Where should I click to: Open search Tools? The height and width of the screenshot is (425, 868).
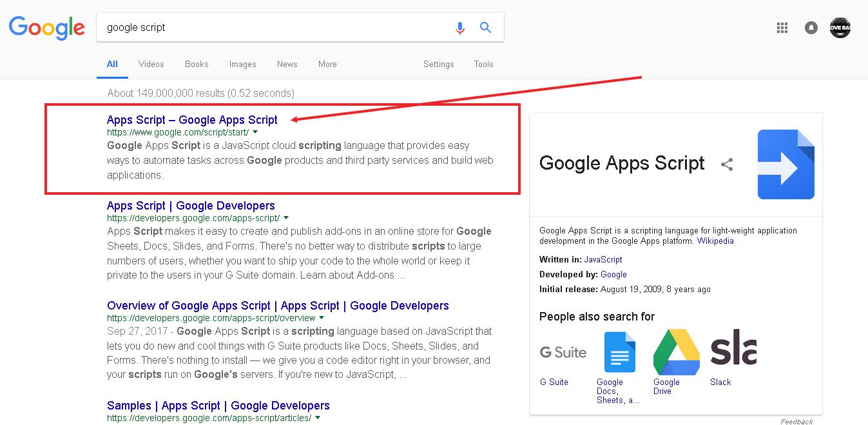click(x=483, y=64)
